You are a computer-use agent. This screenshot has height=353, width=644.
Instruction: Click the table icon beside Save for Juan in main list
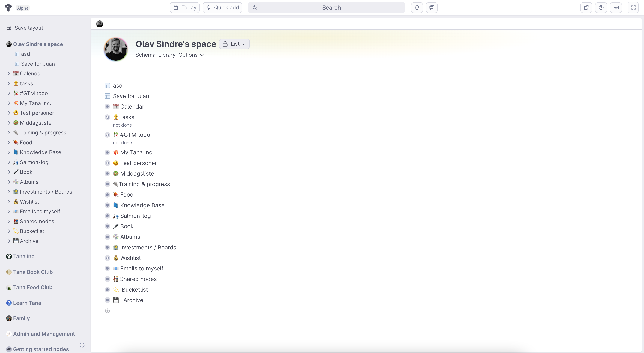pyautogui.click(x=107, y=96)
